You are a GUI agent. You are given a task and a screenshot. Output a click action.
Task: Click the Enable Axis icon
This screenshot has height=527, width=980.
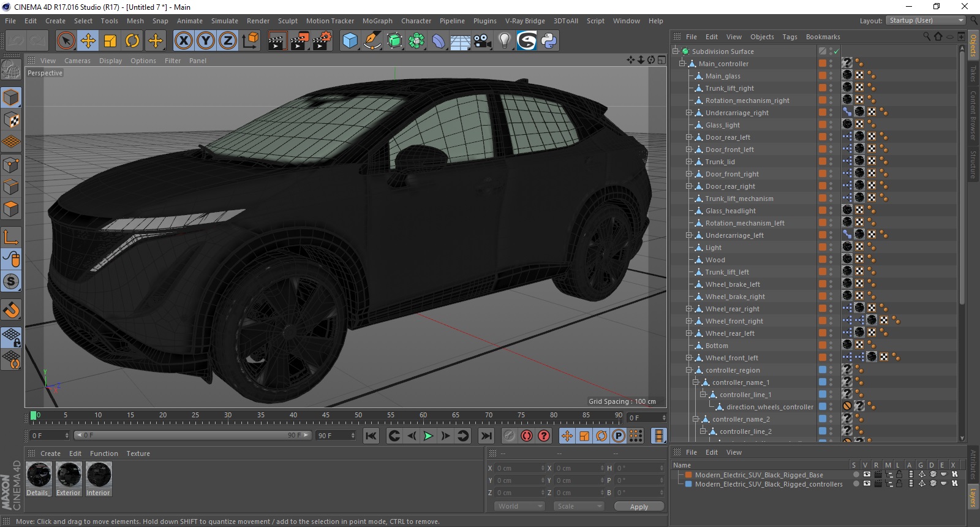coord(11,237)
